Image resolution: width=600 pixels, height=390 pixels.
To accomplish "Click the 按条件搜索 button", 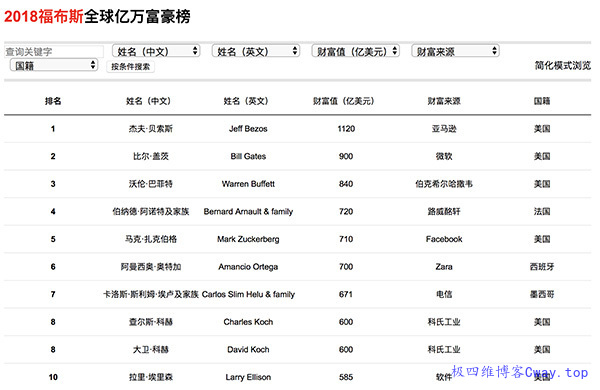I will click(x=130, y=67).
